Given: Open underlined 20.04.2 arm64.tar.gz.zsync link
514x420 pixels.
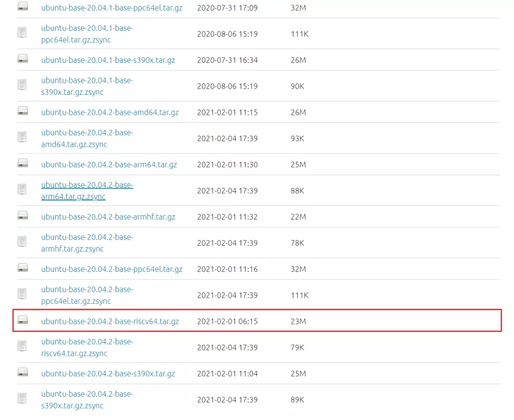Looking at the screenshot, I should [x=87, y=190].
